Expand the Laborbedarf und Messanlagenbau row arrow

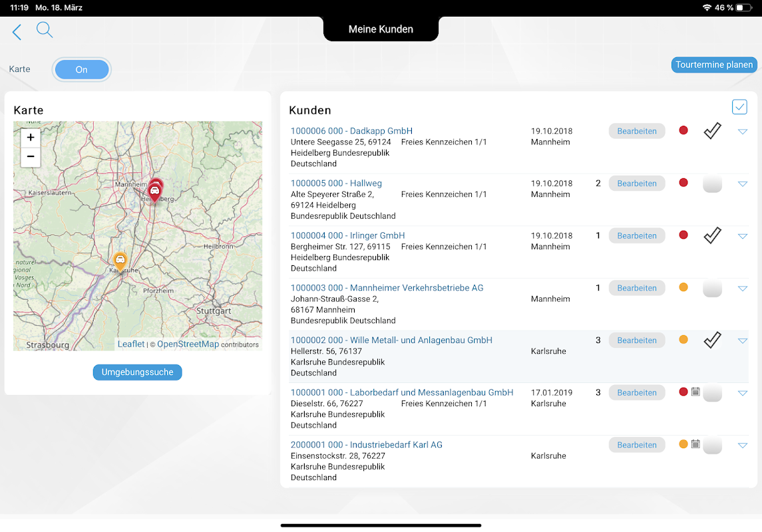click(742, 393)
